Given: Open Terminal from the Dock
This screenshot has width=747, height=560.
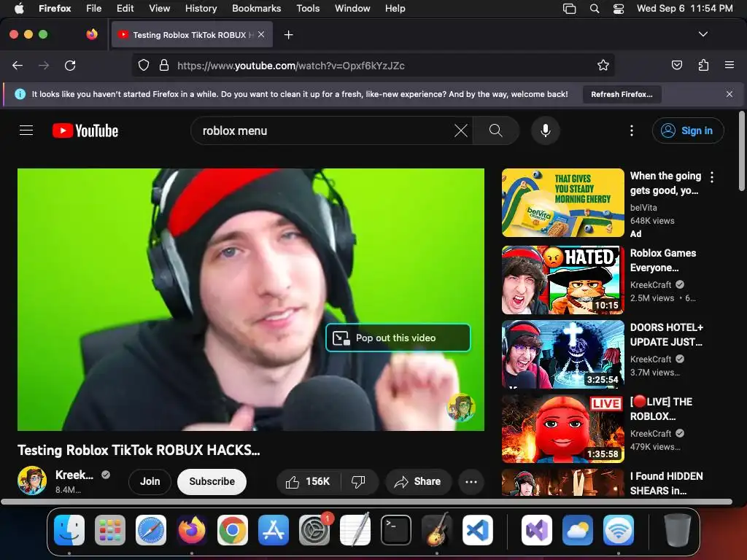Looking at the screenshot, I should pyautogui.click(x=395, y=530).
